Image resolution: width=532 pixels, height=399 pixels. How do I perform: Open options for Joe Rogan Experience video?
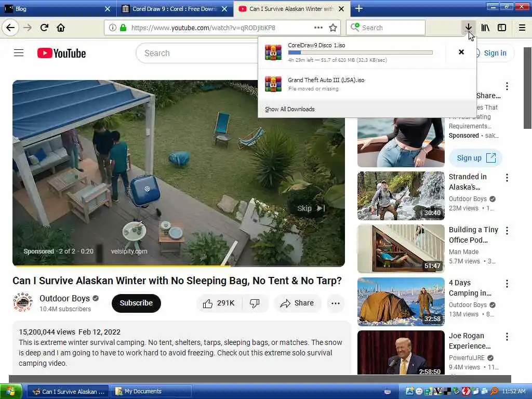(x=507, y=337)
